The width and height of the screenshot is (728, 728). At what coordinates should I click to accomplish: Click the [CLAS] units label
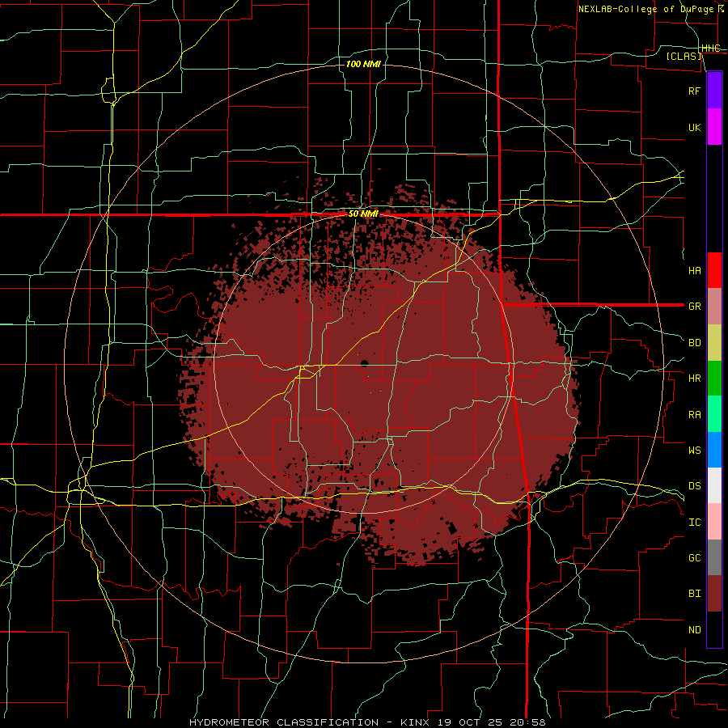click(684, 57)
